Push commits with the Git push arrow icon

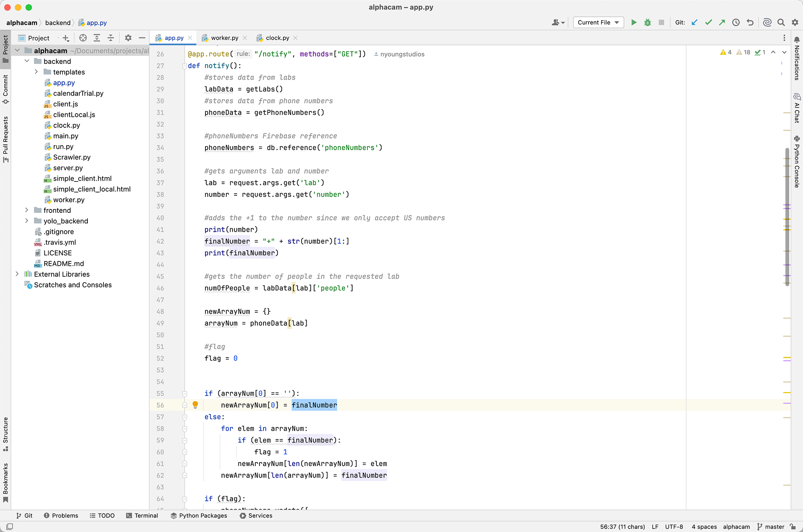click(722, 22)
